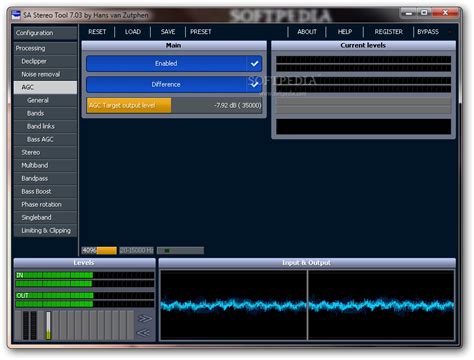The width and height of the screenshot is (474, 360).
Task: Select Multiband in the sidebar
Action: [45, 165]
